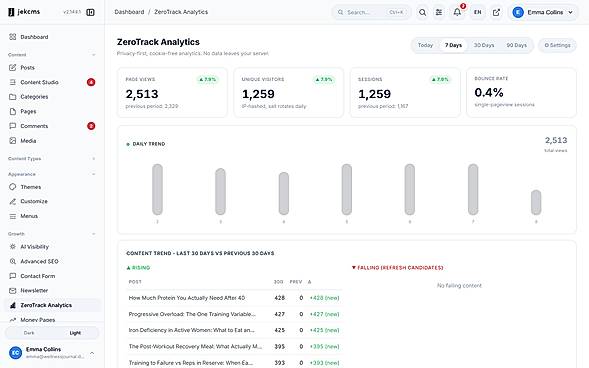Viewport: 589px width, 368px height.
Task: Click the Bounce Rate 0.4% card
Action: pyautogui.click(x=521, y=93)
